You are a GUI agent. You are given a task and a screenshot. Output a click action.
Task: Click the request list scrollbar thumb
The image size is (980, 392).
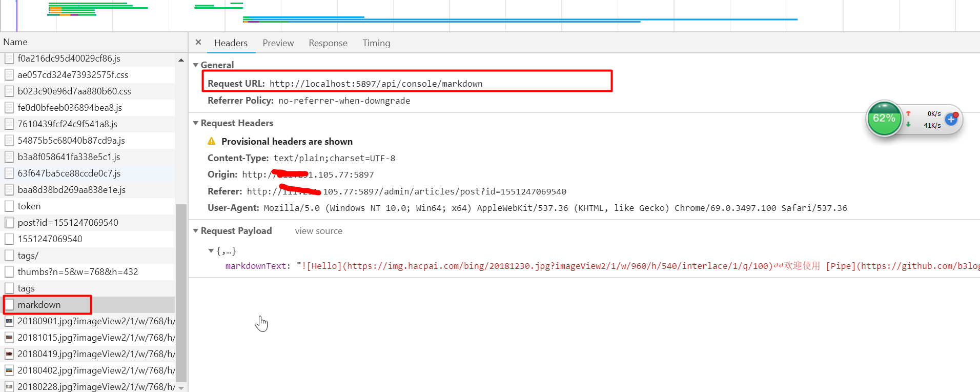(181, 293)
